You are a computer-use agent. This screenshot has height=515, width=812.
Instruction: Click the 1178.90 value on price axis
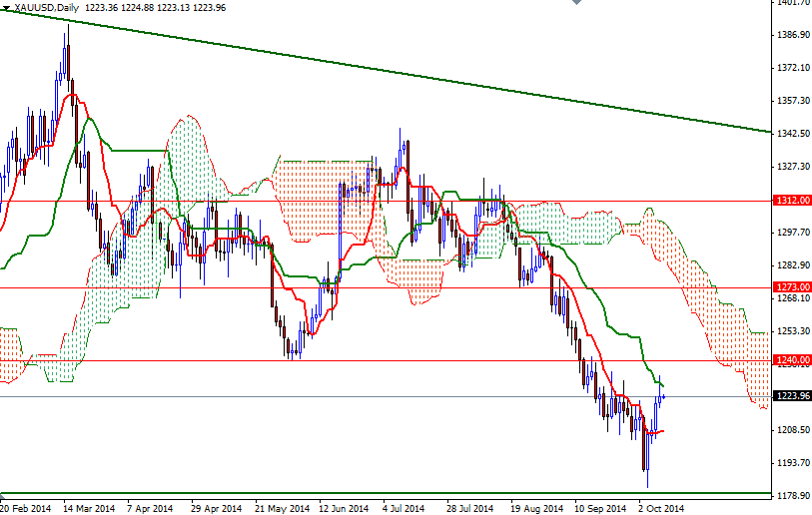point(790,496)
